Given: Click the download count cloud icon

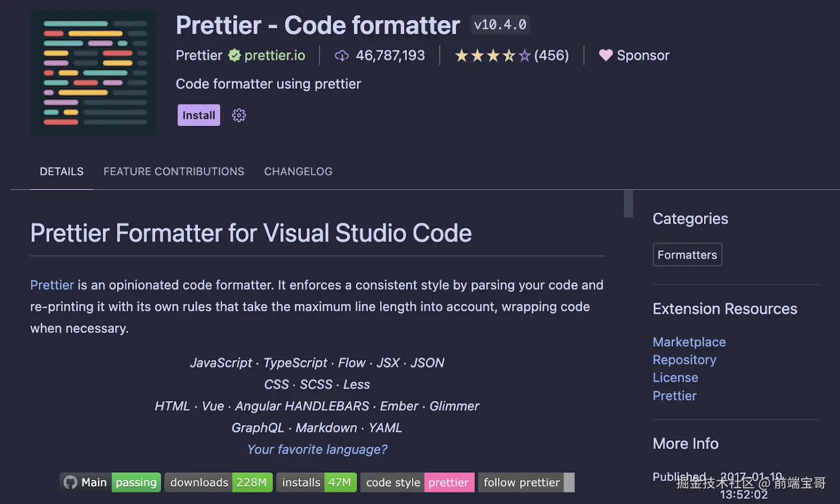Looking at the screenshot, I should point(342,56).
